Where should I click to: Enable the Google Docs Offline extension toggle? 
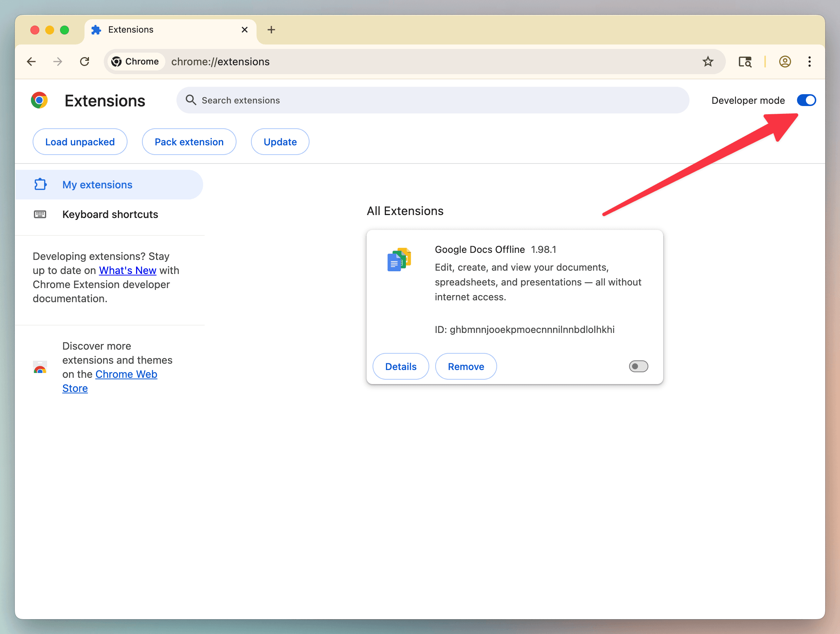[638, 366]
